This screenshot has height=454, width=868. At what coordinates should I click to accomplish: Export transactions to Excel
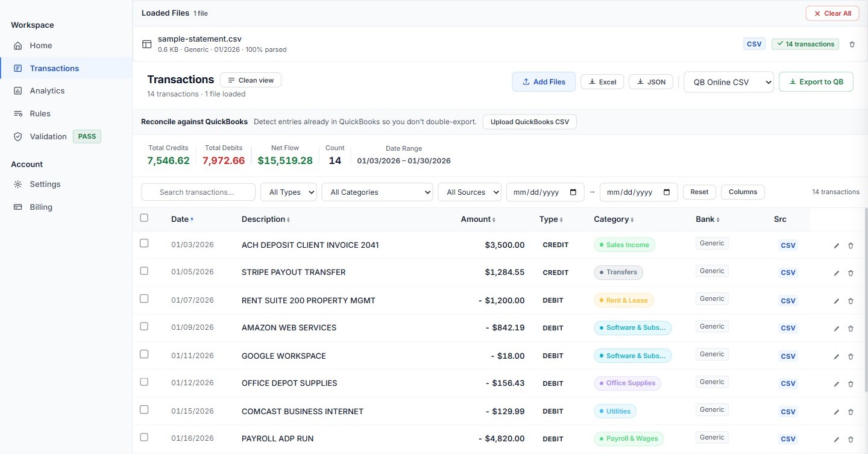(x=602, y=82)
